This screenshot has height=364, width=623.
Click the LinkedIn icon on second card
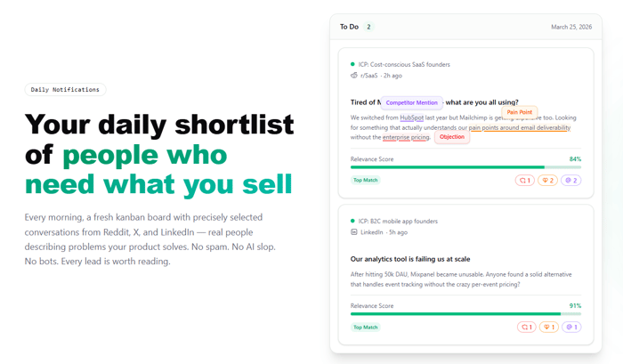pyautogui.click(x=354, y=232)
